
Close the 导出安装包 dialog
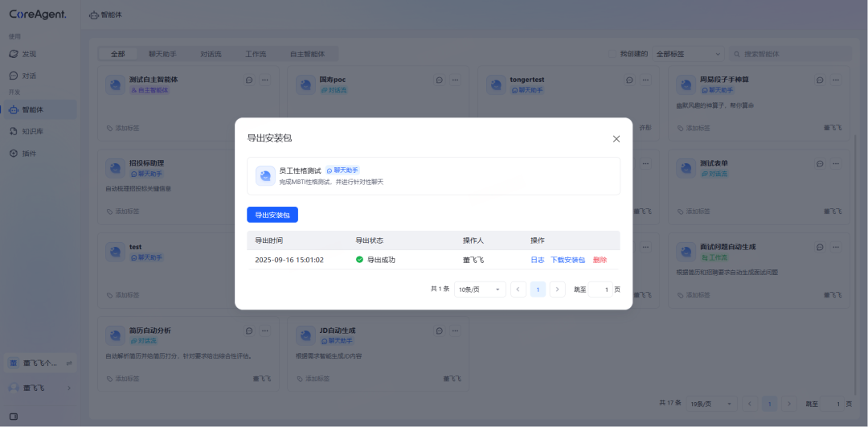[616, 139]
